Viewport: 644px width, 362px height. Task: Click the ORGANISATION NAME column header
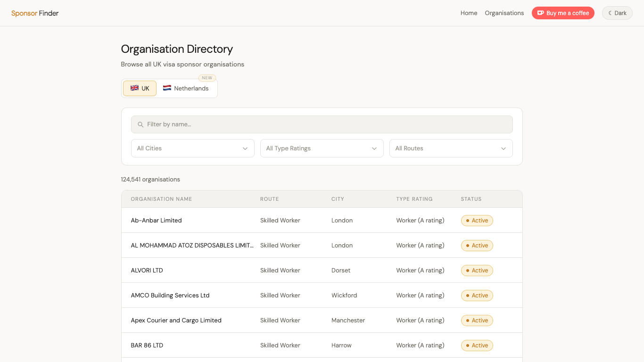[x=161, y=199]
